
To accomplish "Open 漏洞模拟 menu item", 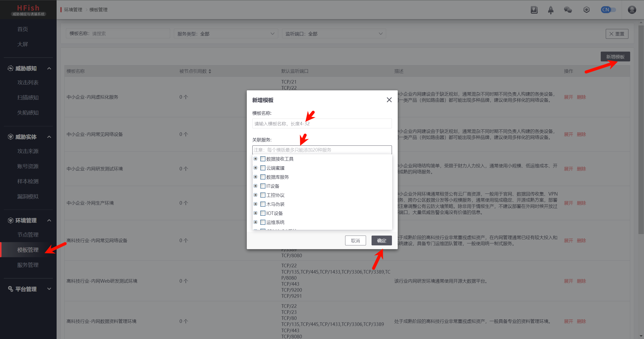I will coord(28,197).
